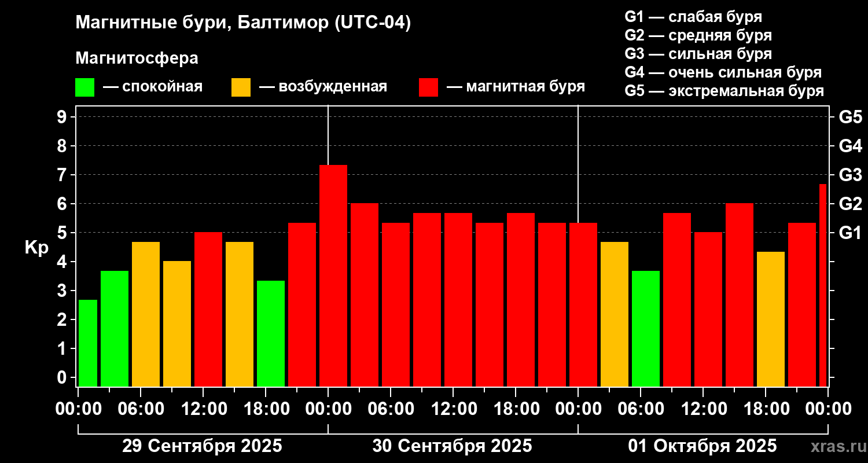Click the red bar starting 15:00 on 01 Октября
The height and width of the screenshot is (463, 868).
740,295
